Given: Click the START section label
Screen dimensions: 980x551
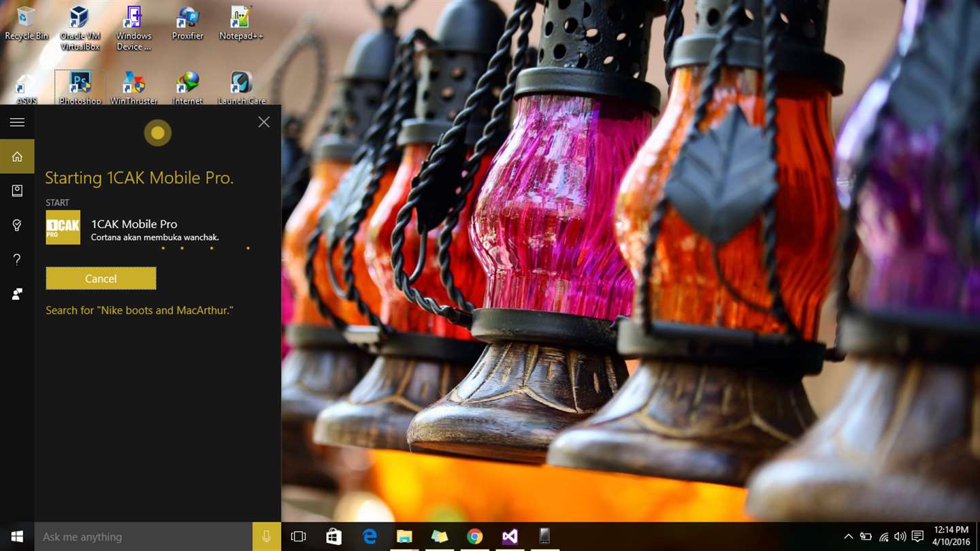Looking at the screenshot, I should 57,203.
